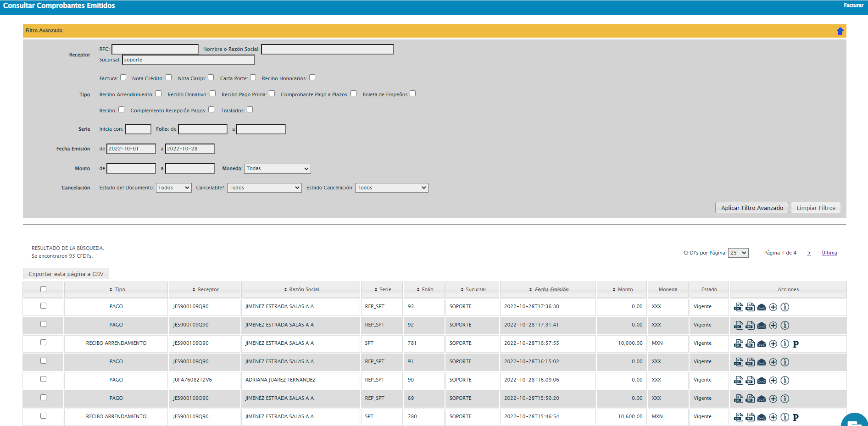
Task: Focus Serie Inicia con field
Action: pyautogui.click(x=138, y=129)
